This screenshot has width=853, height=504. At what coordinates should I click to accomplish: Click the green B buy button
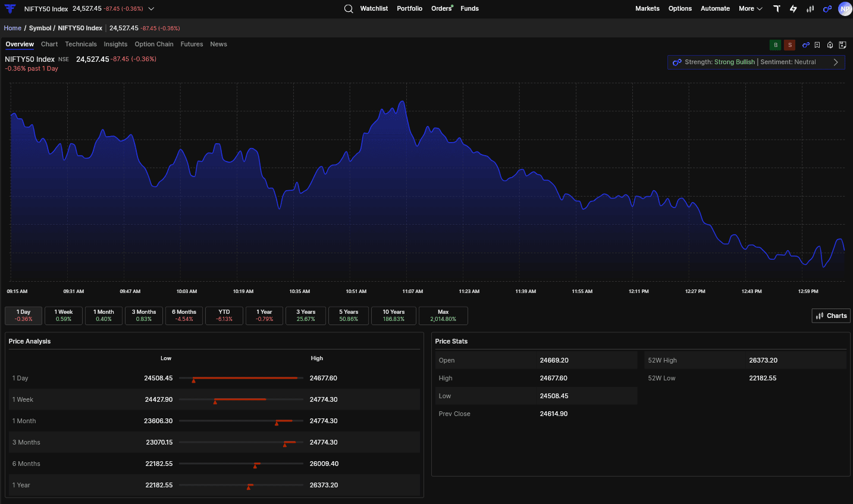(x=775, y=45)
